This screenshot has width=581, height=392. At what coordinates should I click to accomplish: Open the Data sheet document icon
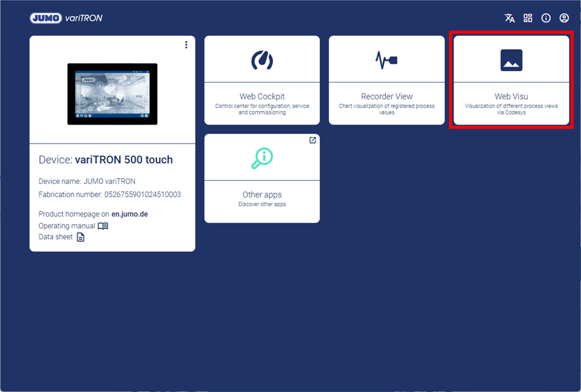point(80,237)
